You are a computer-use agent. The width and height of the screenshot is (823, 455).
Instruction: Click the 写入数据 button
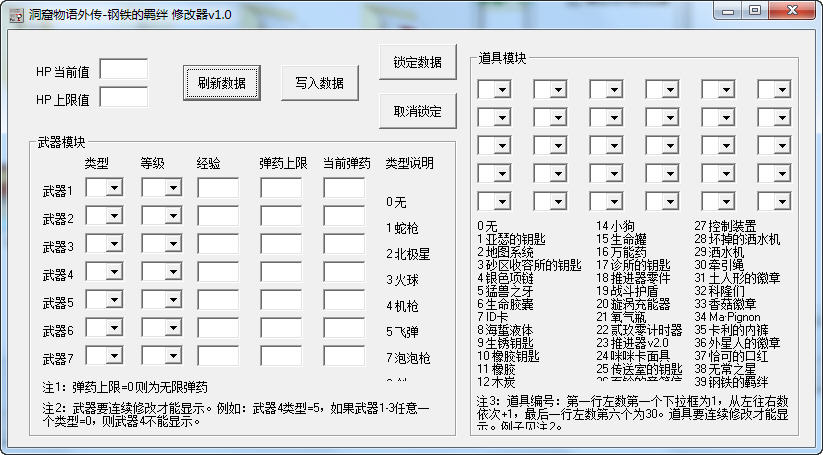(320, 83)
